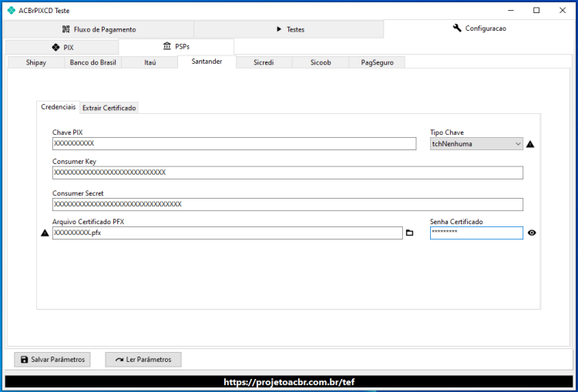Open the projetoacbr.com.br/tef link

(x=289, y=382)
